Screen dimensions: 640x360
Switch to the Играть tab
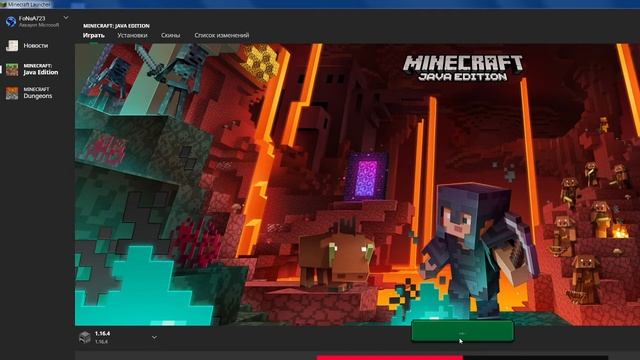[93, 36]
